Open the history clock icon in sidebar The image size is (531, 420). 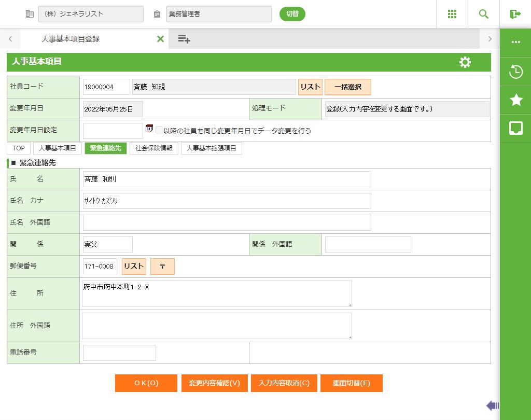516,72
